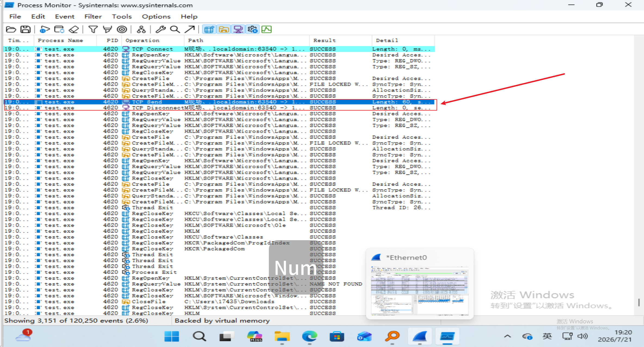Image resolution: width=644 pixels, height=347 pixels.
Task: Click the Result column header
Action: [x=341, y=40]
